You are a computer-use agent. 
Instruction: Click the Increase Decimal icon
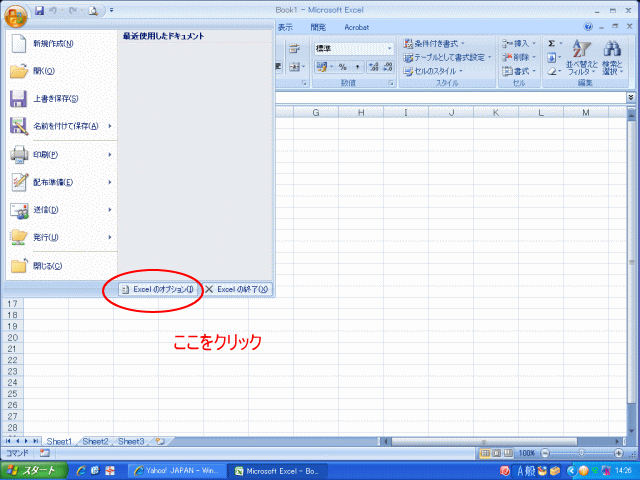pos(373,67)
